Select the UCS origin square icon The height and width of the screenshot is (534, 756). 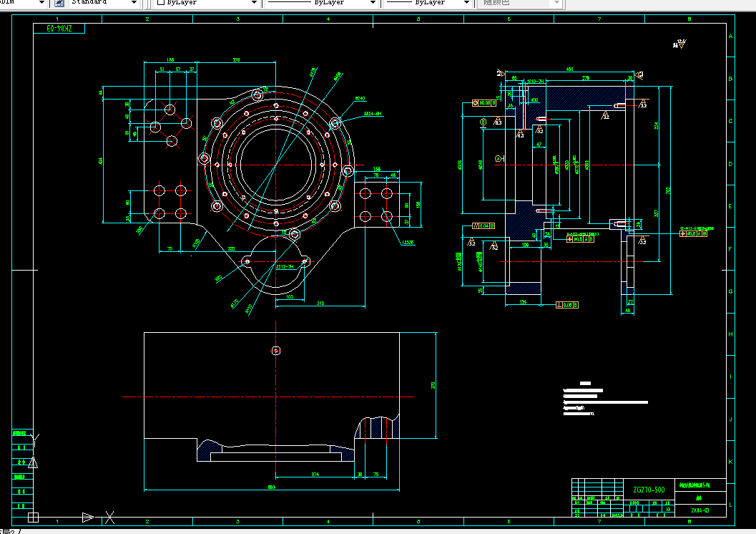point(34,517)
